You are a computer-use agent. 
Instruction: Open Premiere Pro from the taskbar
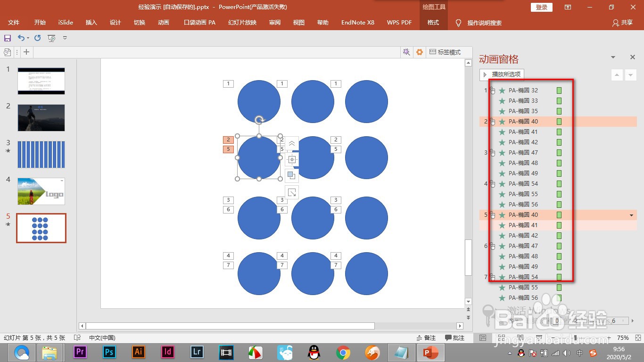point(80,352)
